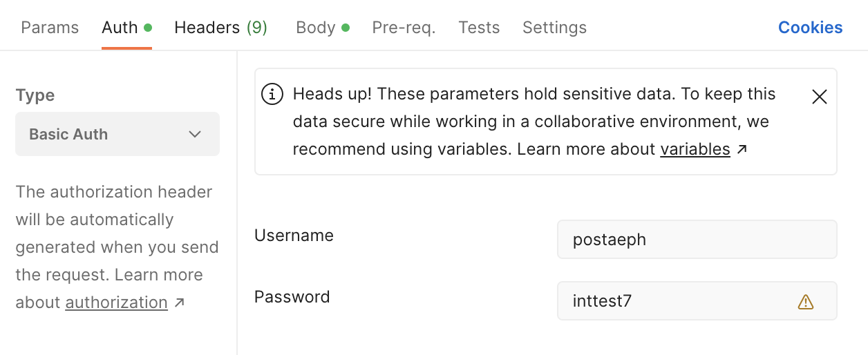The image size is (868, 355).
Task: Open the request Settings tab
Action: pyautogui.click(x=554, y=28)
